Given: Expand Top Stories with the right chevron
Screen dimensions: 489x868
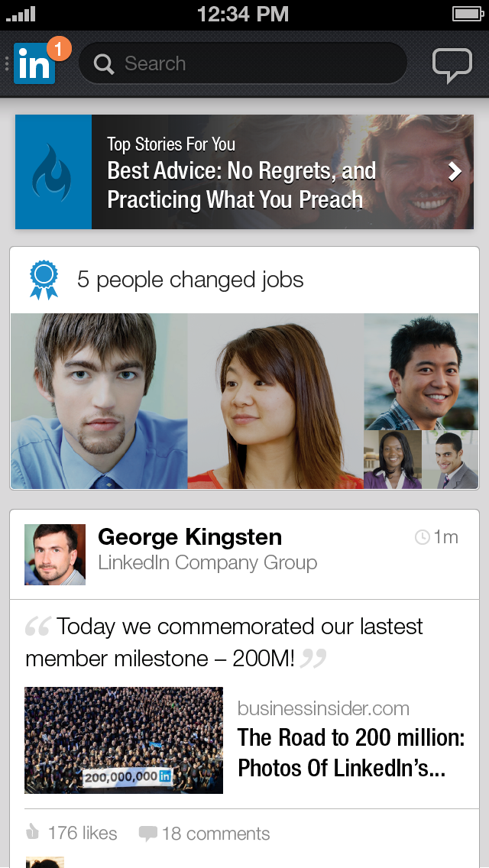Looking at the screenshot, I should pos(455,171).
